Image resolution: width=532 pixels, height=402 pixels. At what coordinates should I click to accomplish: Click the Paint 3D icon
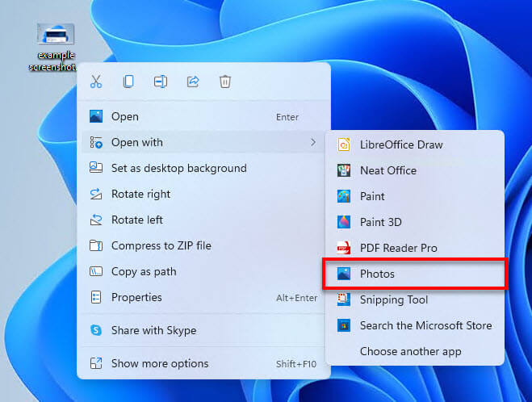pos(344,222)
